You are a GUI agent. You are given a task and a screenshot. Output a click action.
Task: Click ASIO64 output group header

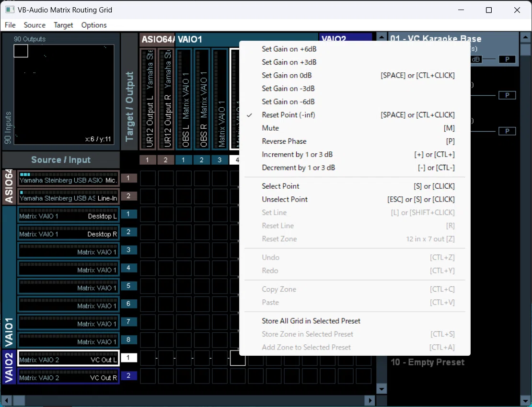point(157,40)
